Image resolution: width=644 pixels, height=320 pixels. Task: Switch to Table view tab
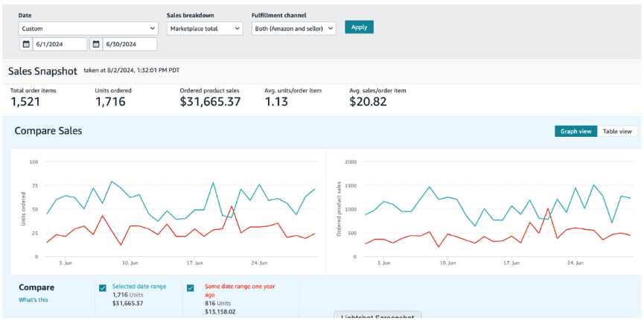click(617, 131)
